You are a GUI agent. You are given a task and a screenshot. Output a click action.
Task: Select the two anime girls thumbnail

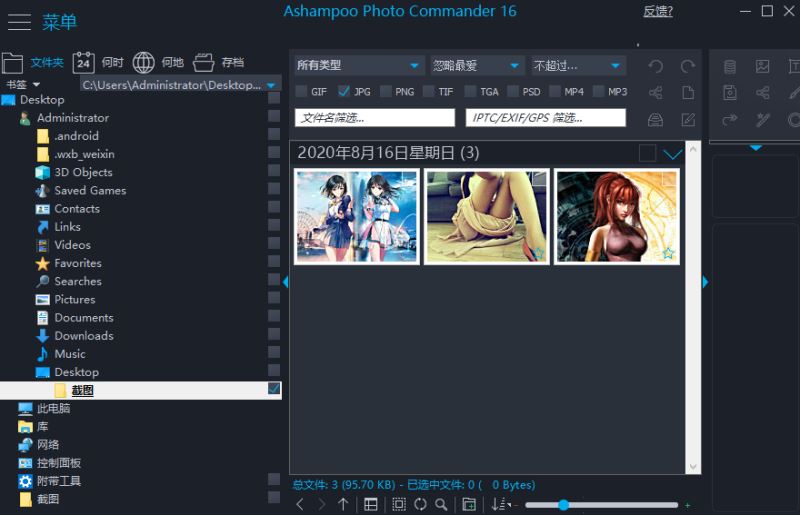point(357,216)
